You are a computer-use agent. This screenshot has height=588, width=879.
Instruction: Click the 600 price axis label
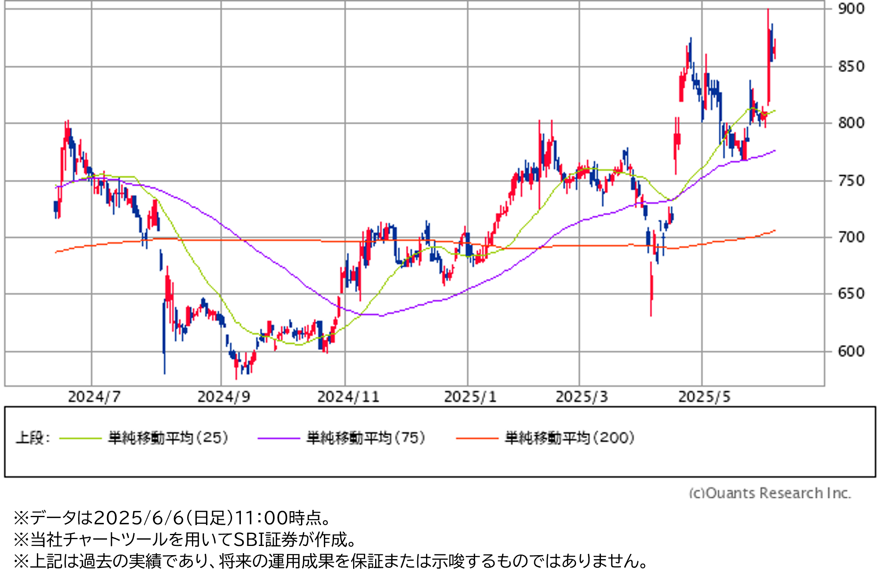851,351
